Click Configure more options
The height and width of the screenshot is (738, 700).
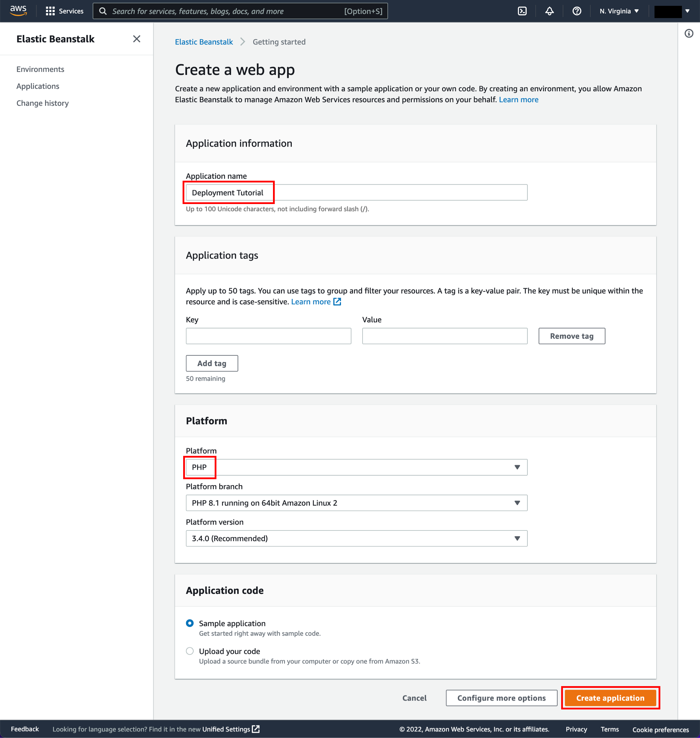(501, 698)
